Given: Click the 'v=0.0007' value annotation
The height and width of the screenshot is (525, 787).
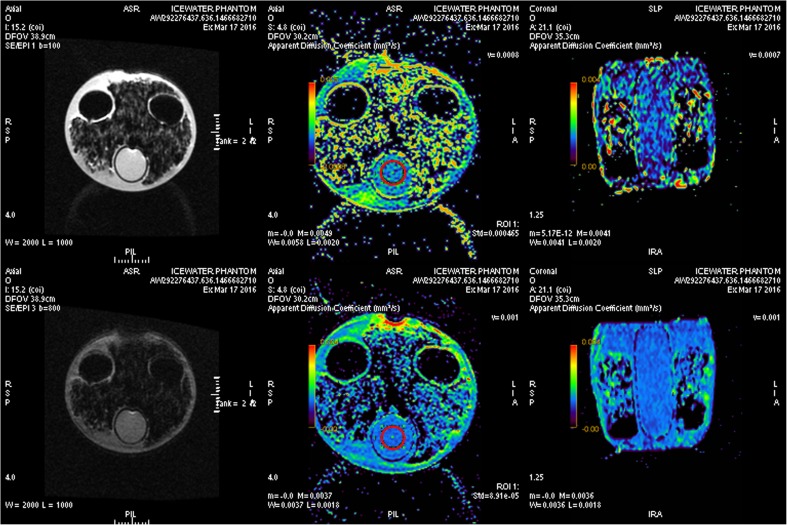Looking at the screenshot, I should [x=765, y=55].
